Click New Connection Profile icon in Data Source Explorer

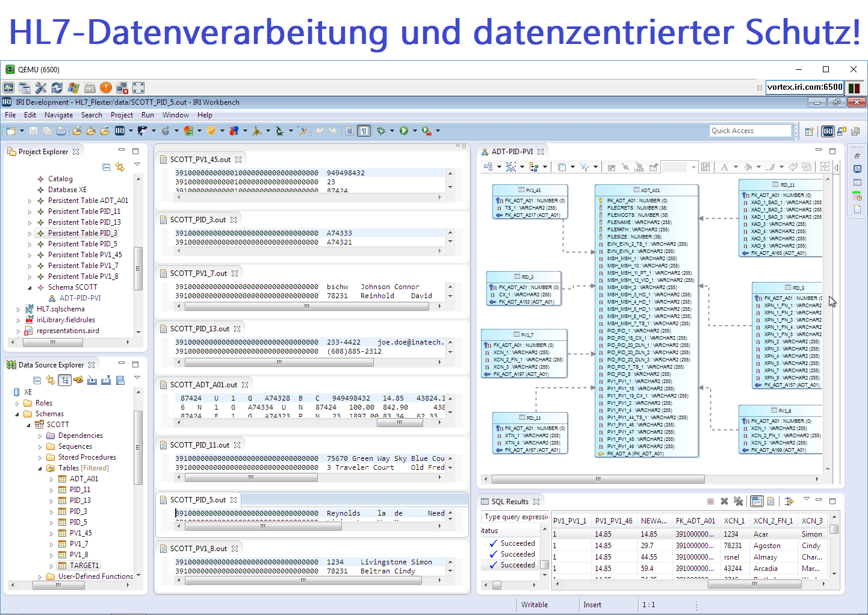pos(78,380)
